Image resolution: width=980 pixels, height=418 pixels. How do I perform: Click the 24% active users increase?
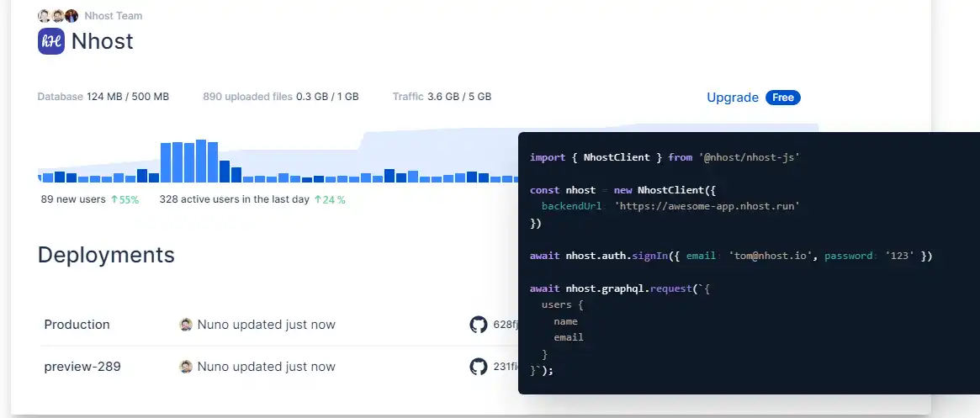coord(330,200)
